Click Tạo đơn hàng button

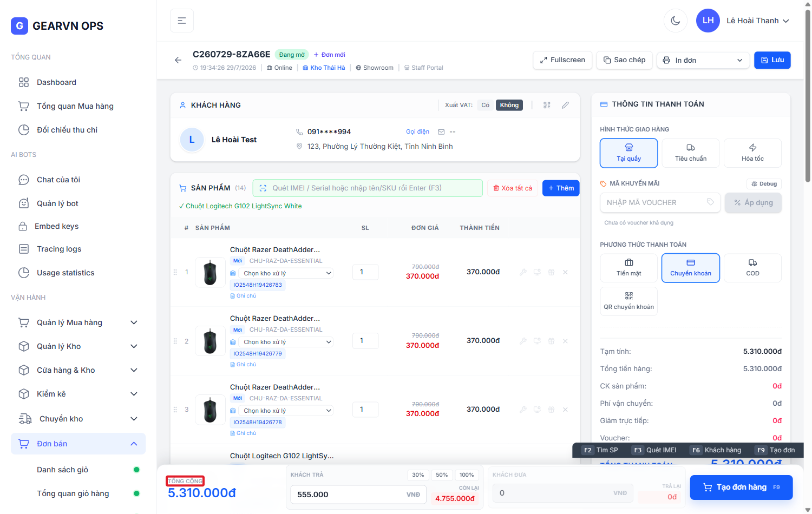(x=741, y=487)
